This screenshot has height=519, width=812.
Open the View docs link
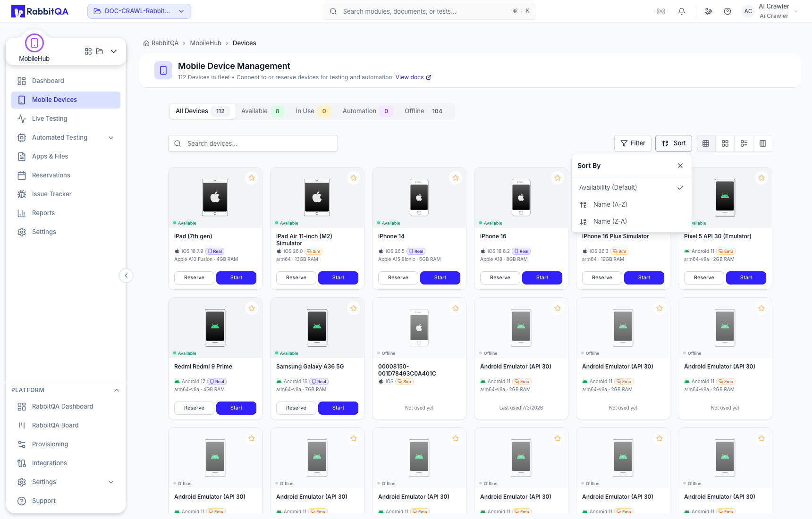point(413,77)
